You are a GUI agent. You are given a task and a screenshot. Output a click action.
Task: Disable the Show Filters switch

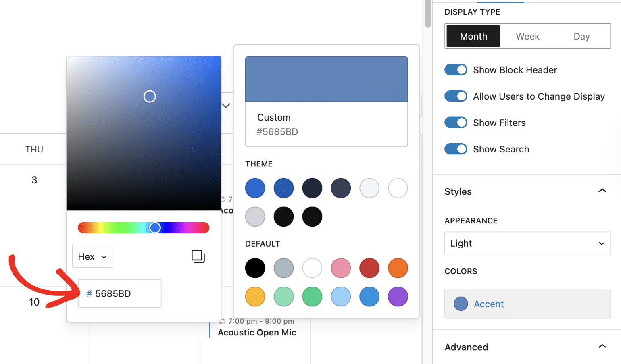click(456, 123)
